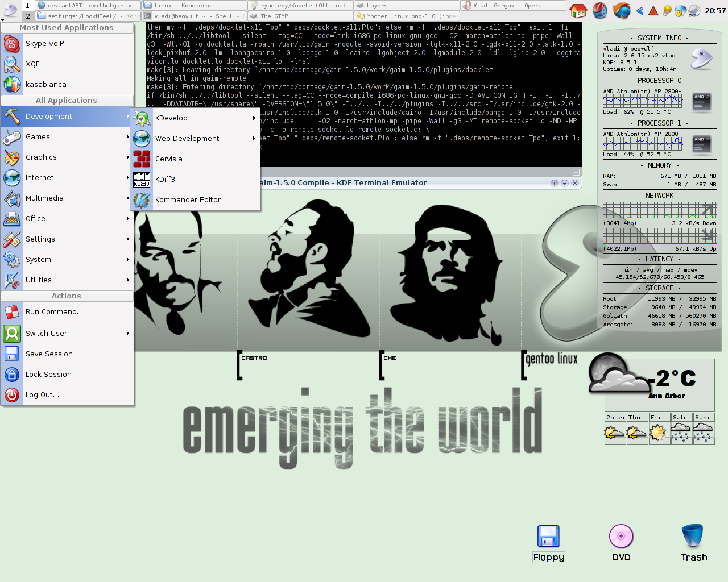Click the Sun forecast icon

click(703, 433)
